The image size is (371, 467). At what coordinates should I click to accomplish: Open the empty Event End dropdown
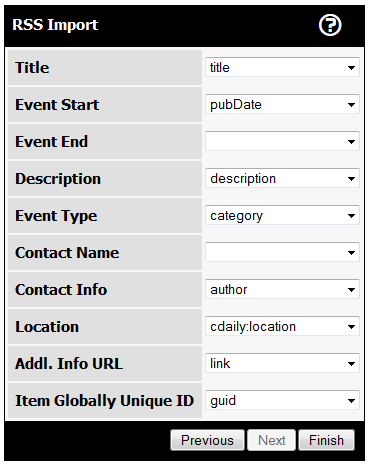click(282, 141)
